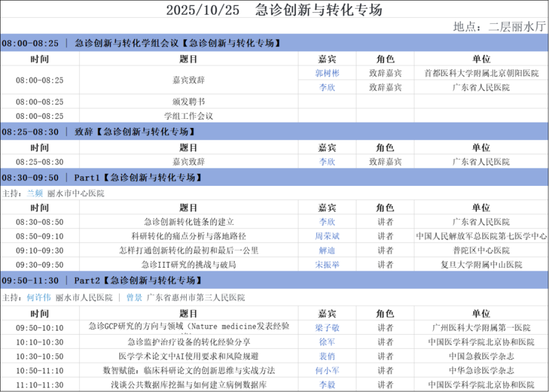Click speaker name 解迪
The width and height of the screenshot is (549, 392).
pyautogui.click(x=327, y=250)
